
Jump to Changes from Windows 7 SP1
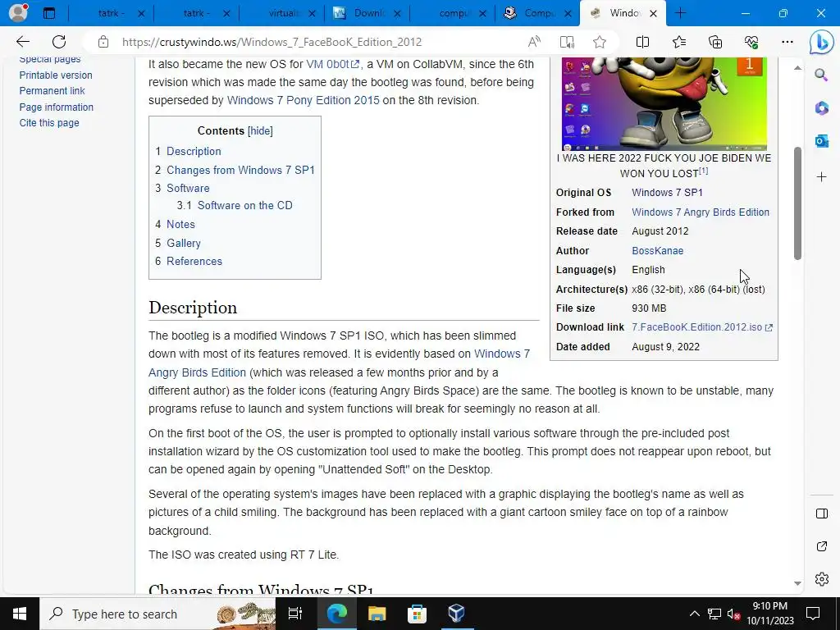pos(240,170)
